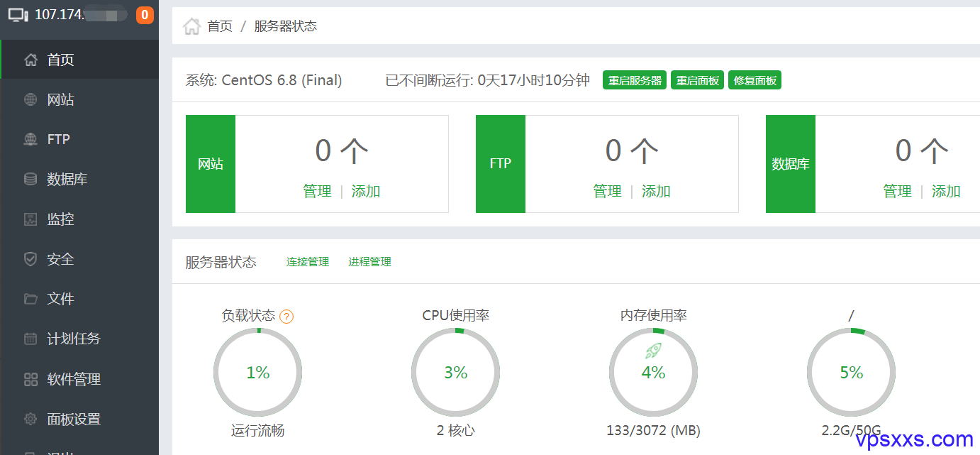
Task: Click the 监控 monitoring icon
Action: click(x=30, y=219)
